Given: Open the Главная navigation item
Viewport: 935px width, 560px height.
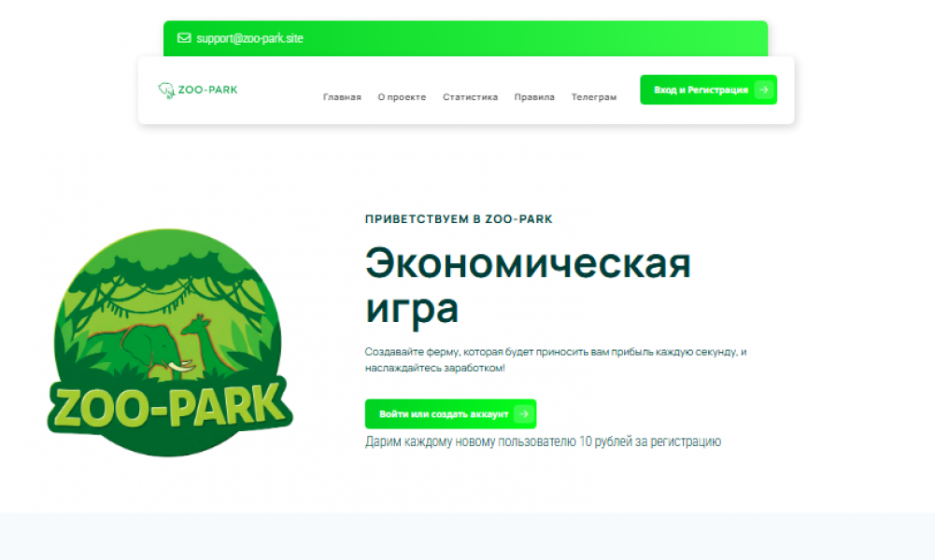Looking at the screenshot, I should coord(341,96).
